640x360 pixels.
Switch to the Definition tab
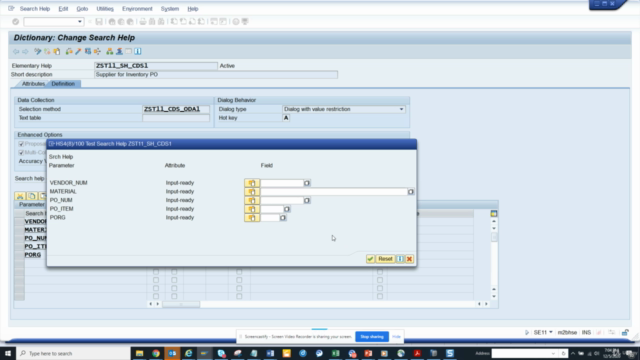(x=63, y=84)
